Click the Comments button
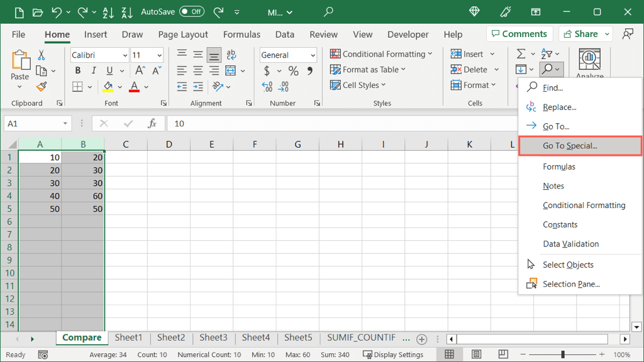The width and height of the screenshot is (644, 362). pyautogui.click(x=519, y=34)
